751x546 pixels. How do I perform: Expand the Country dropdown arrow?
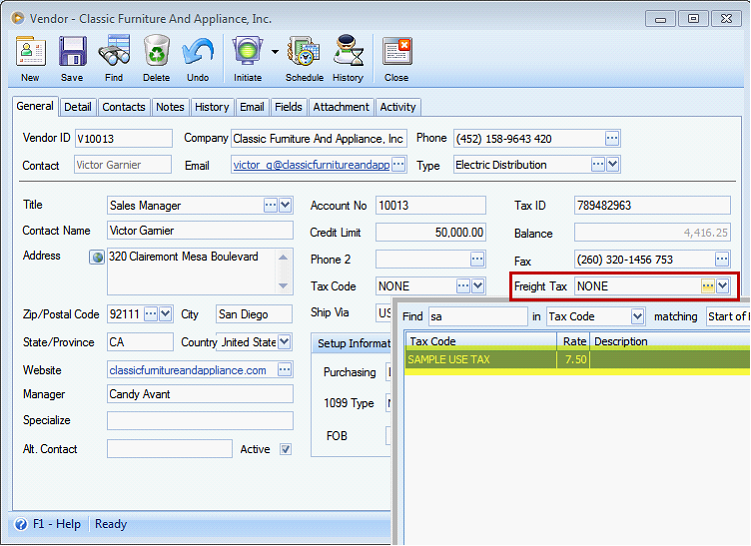284,342
